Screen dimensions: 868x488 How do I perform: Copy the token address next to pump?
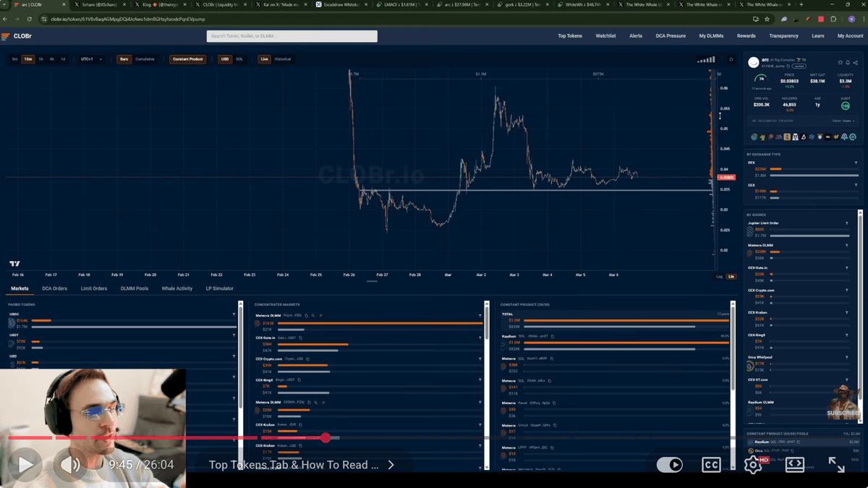pyautogui.click(x=787, y=66)
